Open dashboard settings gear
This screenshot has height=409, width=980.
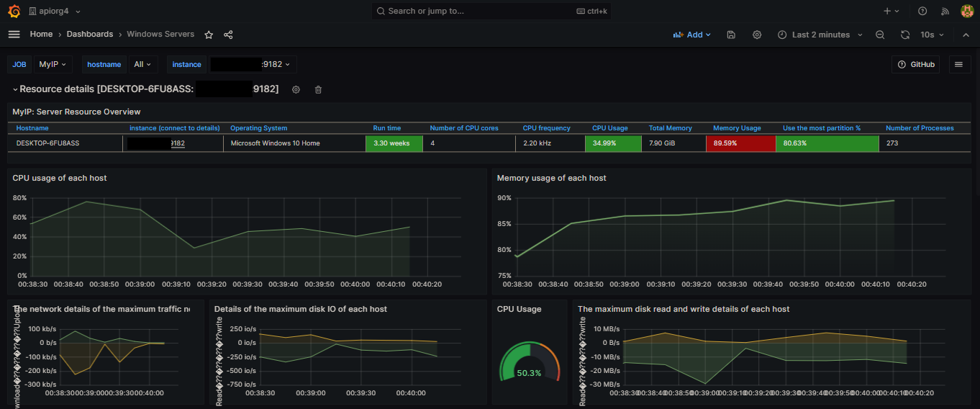[757, 35]
